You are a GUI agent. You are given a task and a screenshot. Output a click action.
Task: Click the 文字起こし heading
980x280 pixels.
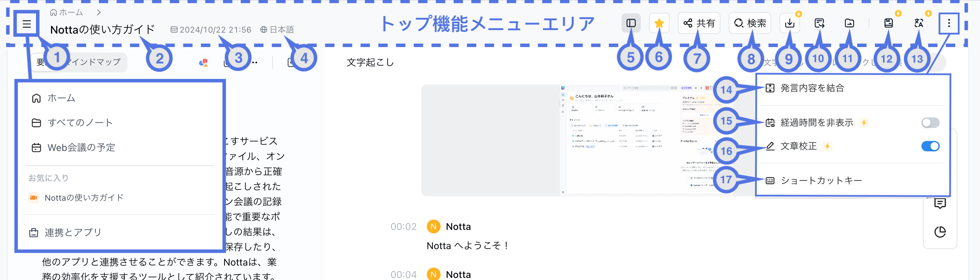pos(370,62)
